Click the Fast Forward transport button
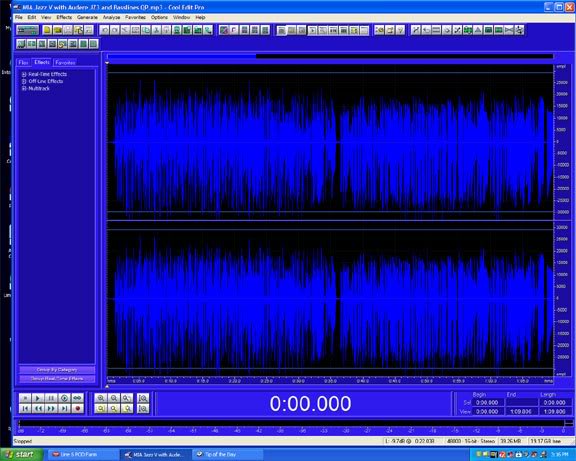The width and height of the screenshot is (576, 461). click(x=51, y=408)
